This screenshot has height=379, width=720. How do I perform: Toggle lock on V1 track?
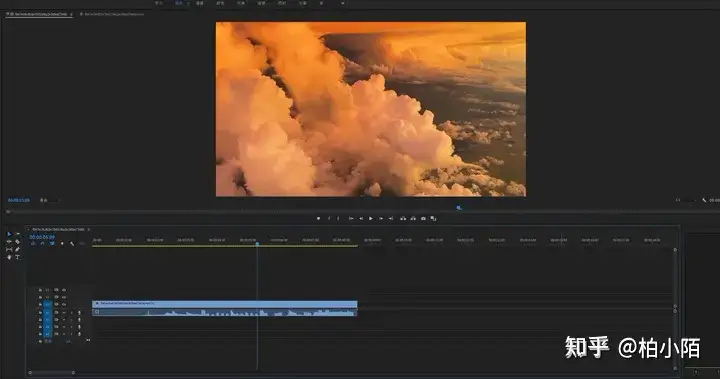tap(40, 304)
